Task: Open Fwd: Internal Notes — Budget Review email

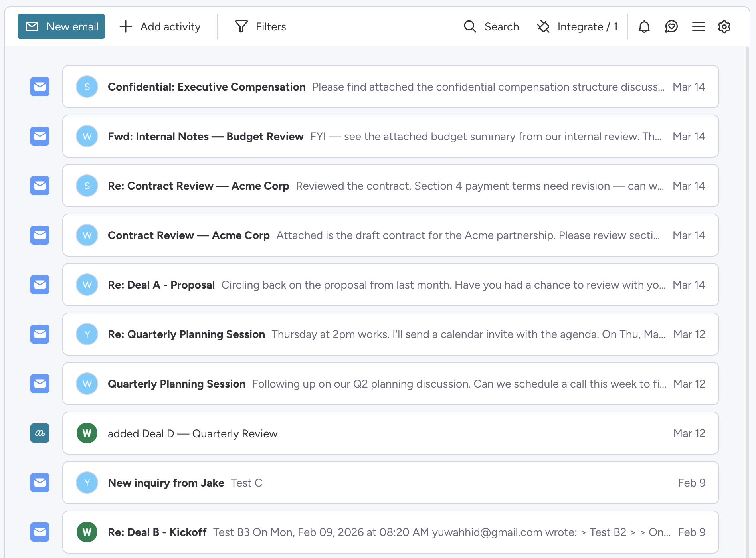Action: point(390,136)
